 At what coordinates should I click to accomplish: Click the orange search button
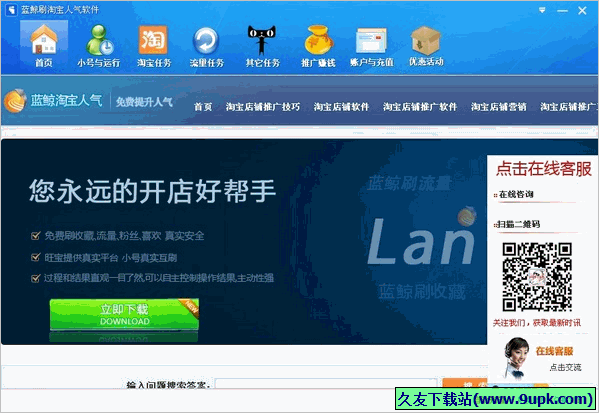pyautogui.click(x=465, y=384)
